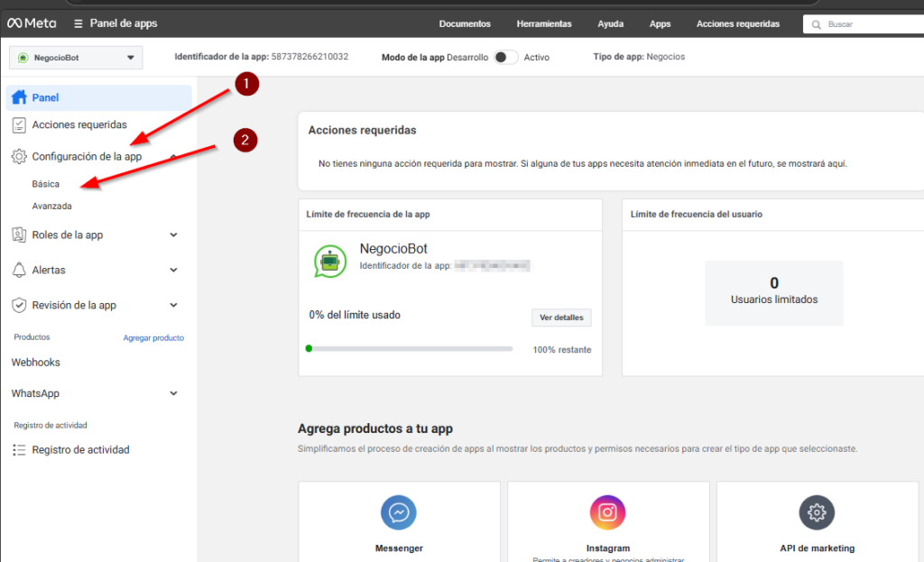Click the Panel de apps title
The width and height of the screenshot is (924, 562).
point(123,23)
